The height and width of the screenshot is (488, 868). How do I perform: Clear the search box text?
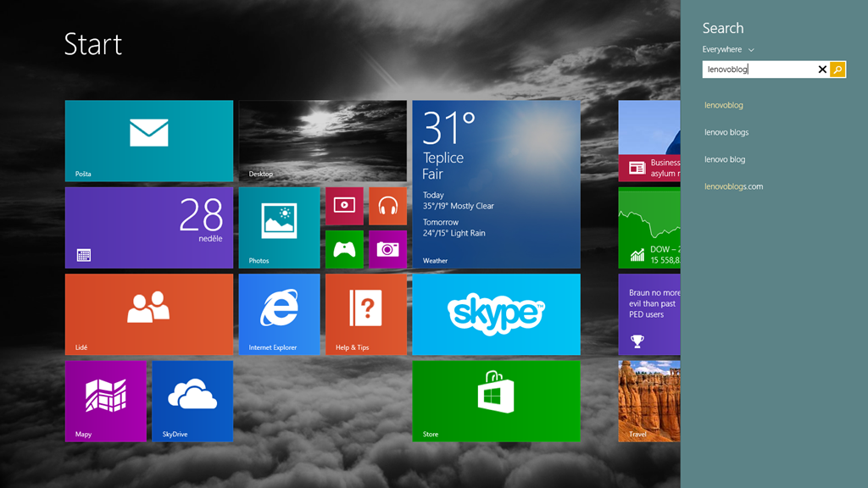821,69
